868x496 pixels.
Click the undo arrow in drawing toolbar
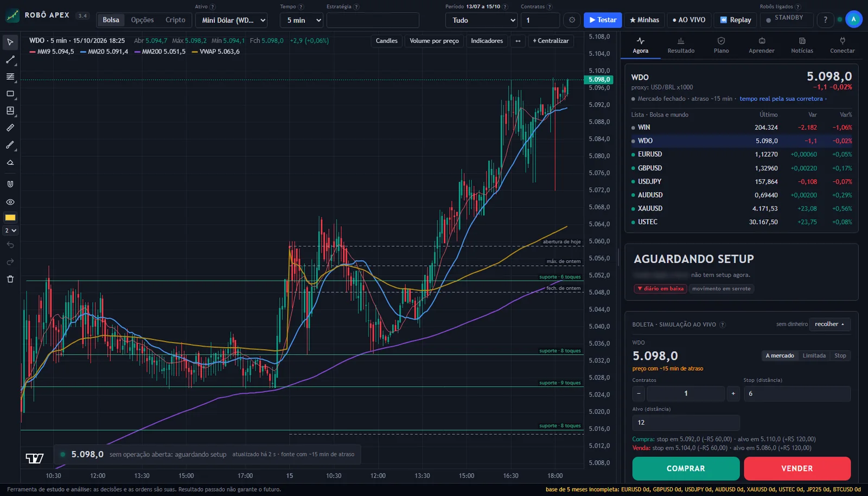[10, 245]
